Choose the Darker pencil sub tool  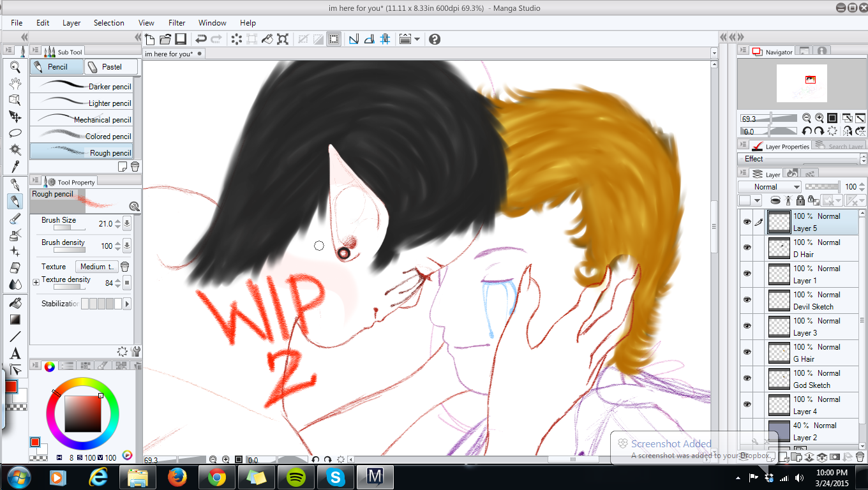[82, 85]
